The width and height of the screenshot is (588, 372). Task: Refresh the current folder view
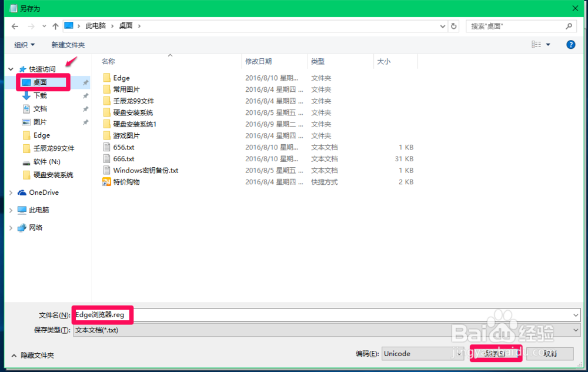453,25
